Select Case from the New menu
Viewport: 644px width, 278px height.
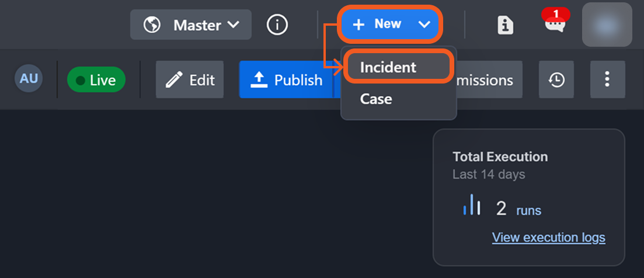[x=376, y=99]
